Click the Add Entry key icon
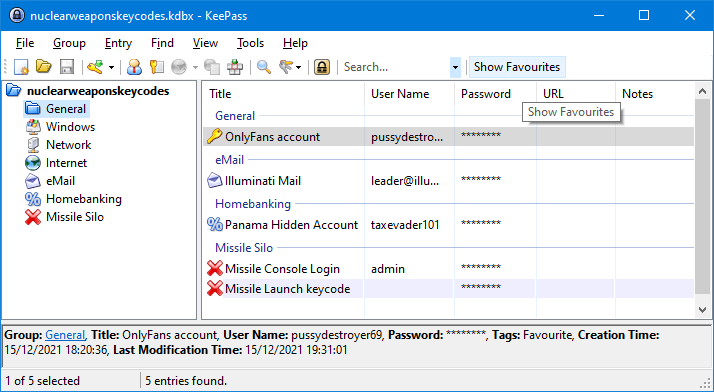Screen dimensions: 714x392 [96, 67]
